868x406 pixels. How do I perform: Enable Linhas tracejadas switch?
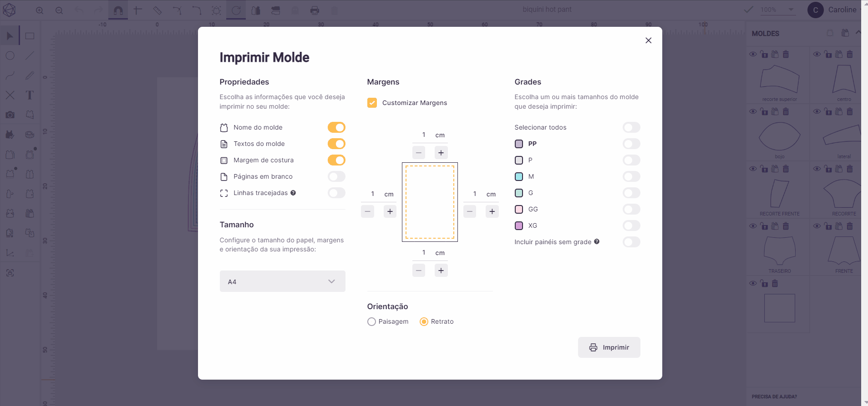pos(336,193)
